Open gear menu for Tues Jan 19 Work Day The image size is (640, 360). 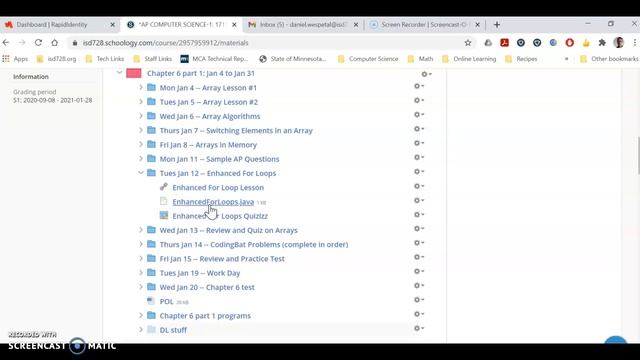click(x=419, y=271)
